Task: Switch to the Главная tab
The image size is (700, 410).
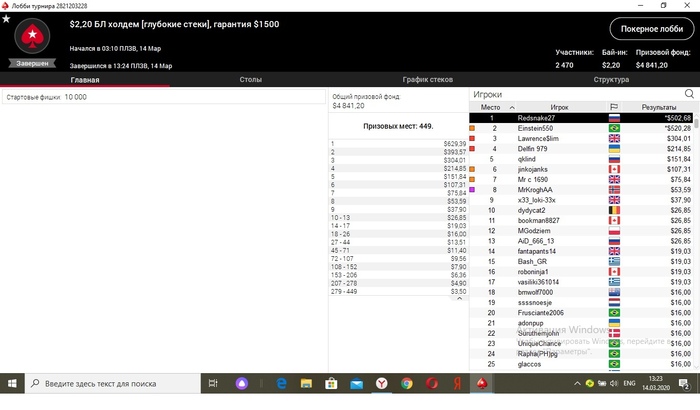Action: 85,79
